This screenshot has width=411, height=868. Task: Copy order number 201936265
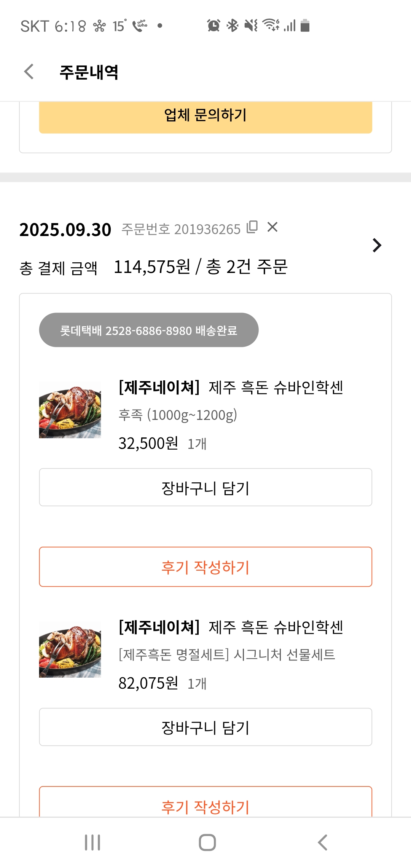[252, 227]
